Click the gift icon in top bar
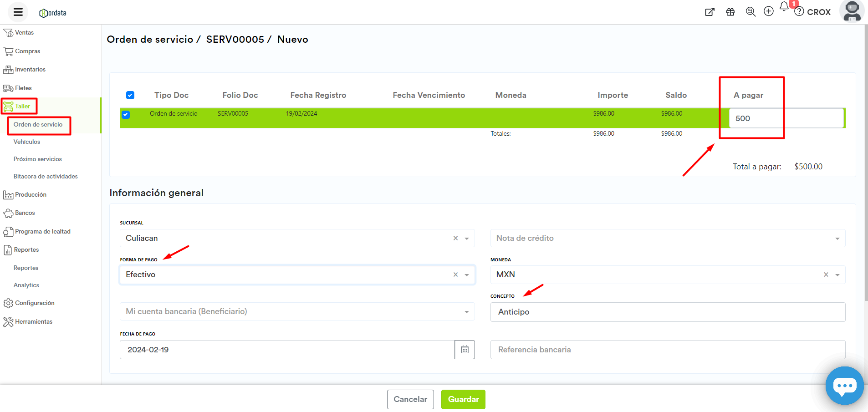 tap(730, 12)
